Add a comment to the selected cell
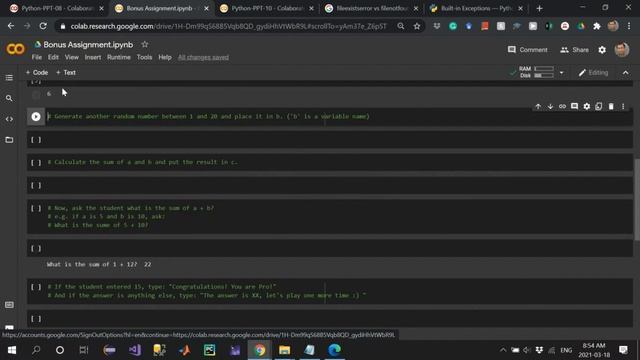 (x=574, y=107)
